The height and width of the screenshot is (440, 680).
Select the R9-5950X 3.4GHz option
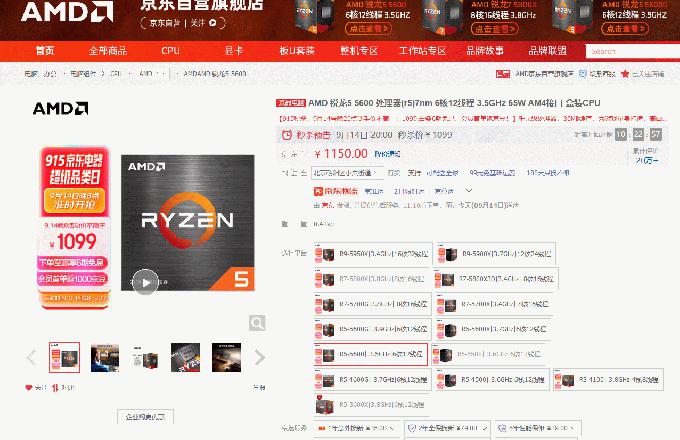pyautogui.click(x=373, y=254)
